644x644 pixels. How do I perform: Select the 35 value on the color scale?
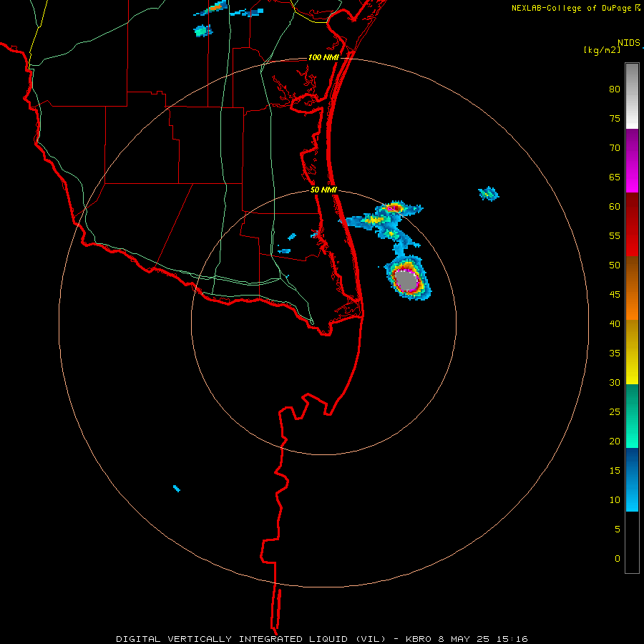(x=615, y=353)
